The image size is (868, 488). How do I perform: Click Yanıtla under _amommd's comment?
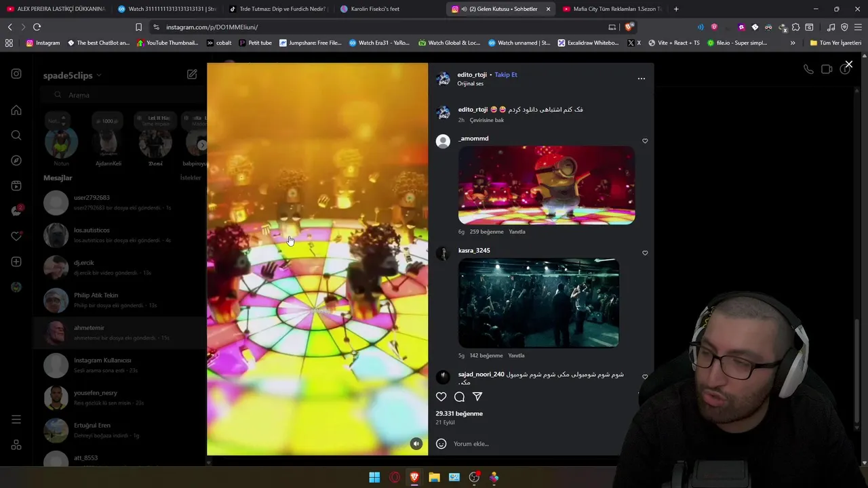(x=517, y=232)
